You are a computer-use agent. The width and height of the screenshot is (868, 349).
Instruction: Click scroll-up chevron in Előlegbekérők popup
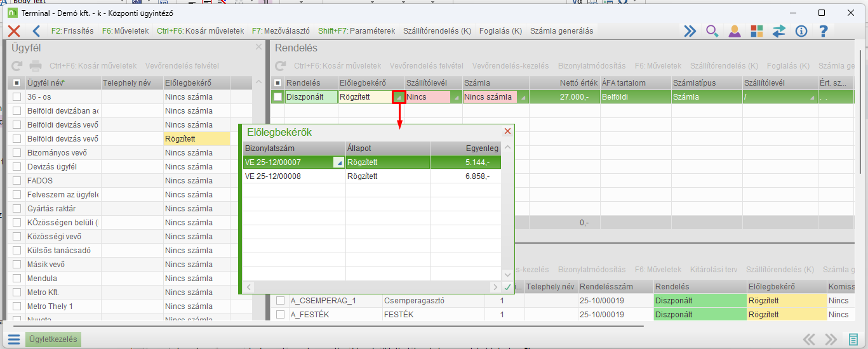507,147
